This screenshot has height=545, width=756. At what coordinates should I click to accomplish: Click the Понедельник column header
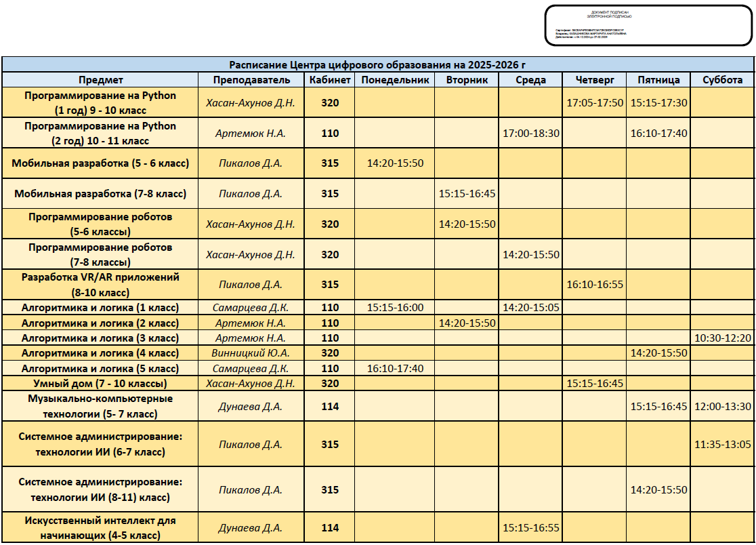tap(395, 80)
